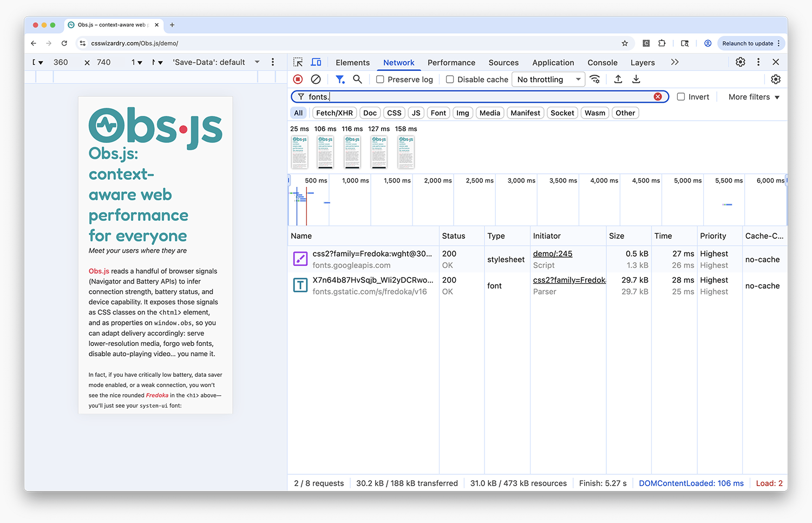812x523 pixels.
Task: Open the device pixel ratio dropdown
Action: click(x=136, y=62)
